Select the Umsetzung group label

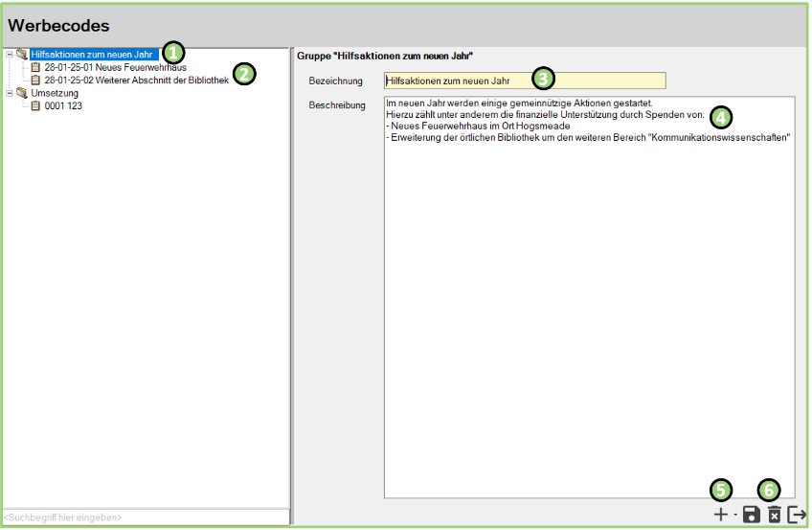(x=55, y=93)
